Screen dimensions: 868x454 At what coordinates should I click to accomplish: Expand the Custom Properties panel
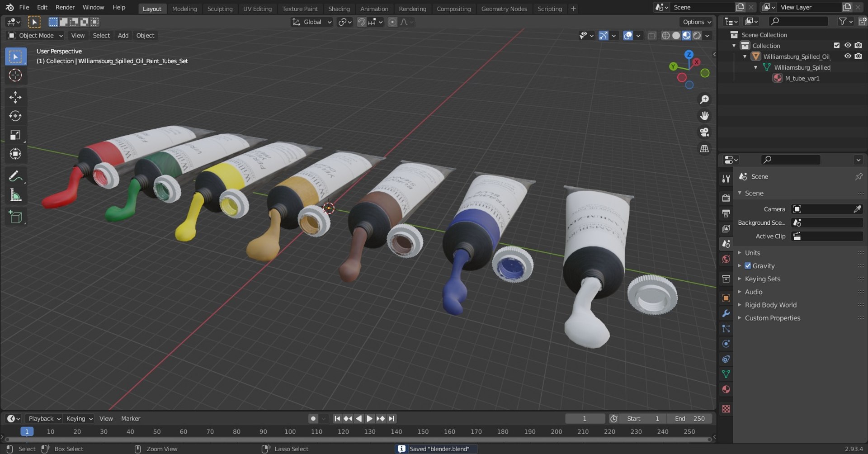[772, 318]
